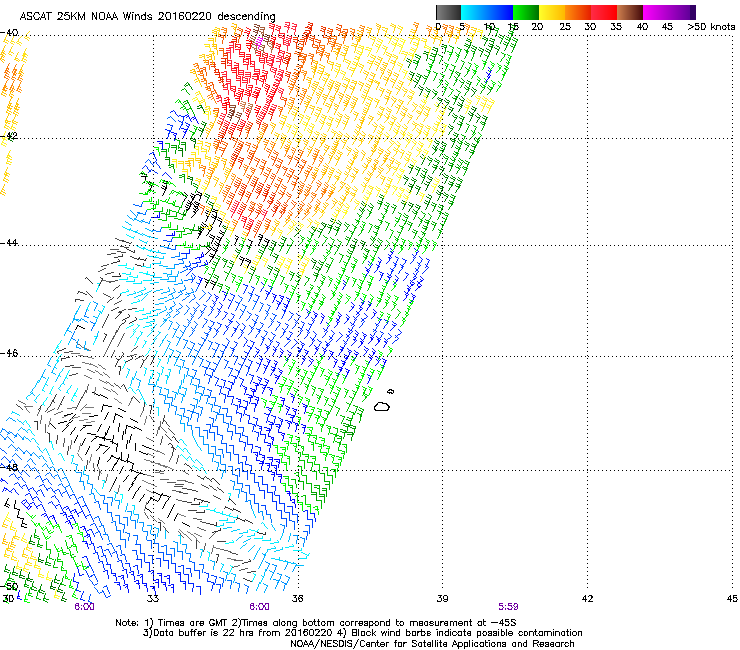
Task: Click the 5:59 swath time label
Action: pos(508,607)
